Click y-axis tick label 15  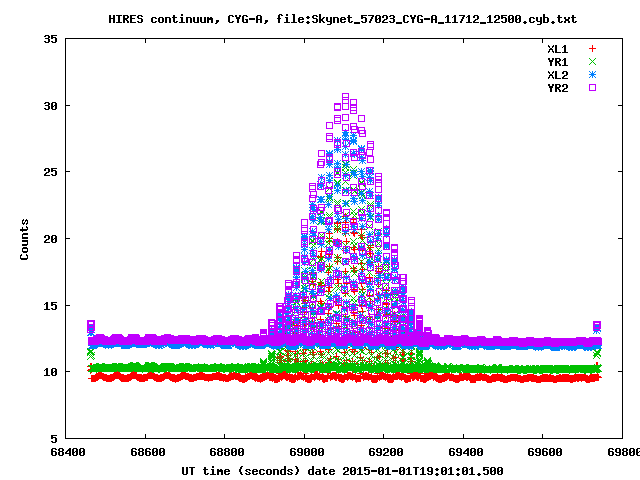51,306
